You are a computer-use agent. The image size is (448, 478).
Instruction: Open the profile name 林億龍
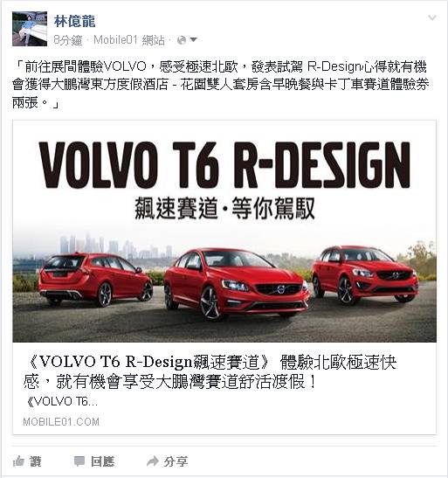pyautogui.click(x=74, y=21)
